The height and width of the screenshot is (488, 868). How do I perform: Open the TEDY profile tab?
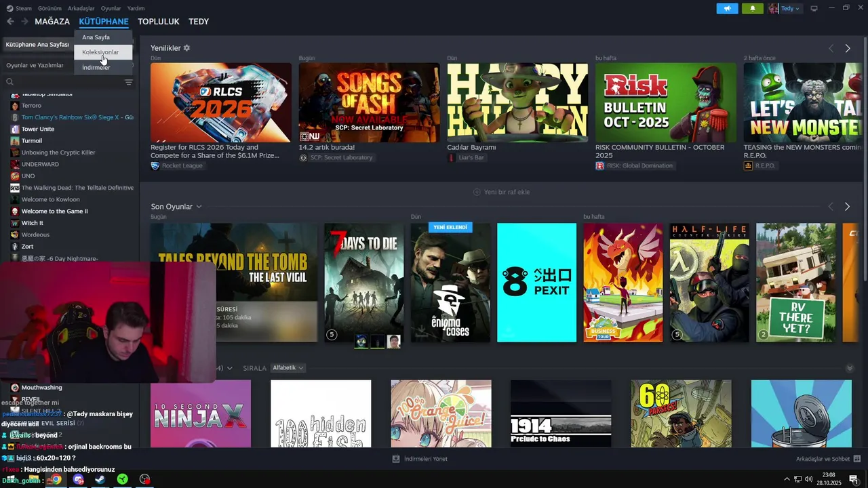(x=199, y=22)
